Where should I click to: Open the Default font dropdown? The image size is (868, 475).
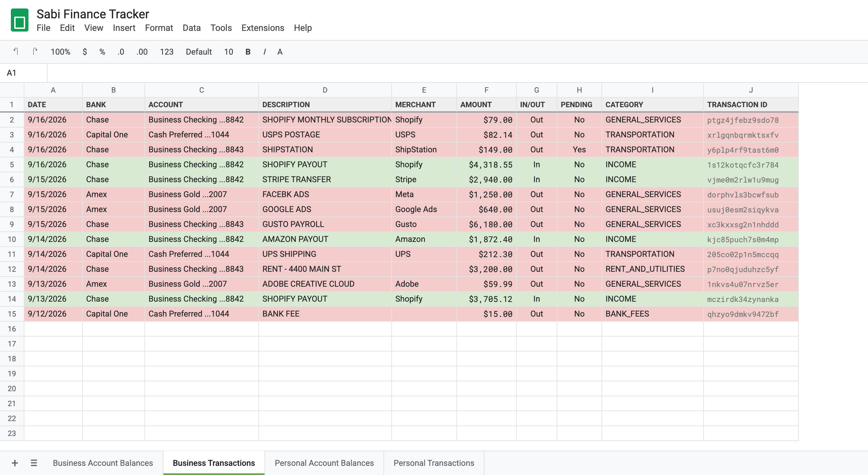199,52
